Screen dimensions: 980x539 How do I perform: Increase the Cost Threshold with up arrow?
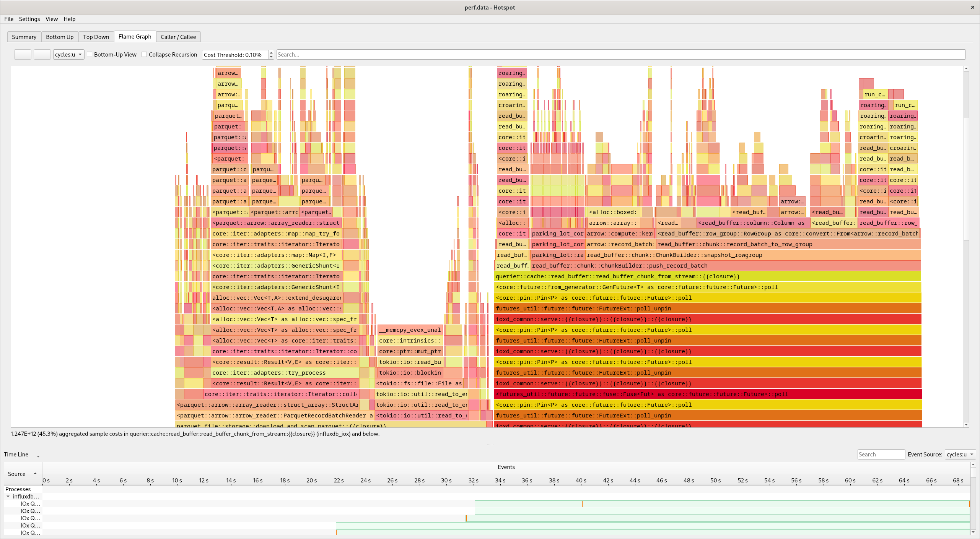pyautogui.click(x=271, y=52)
